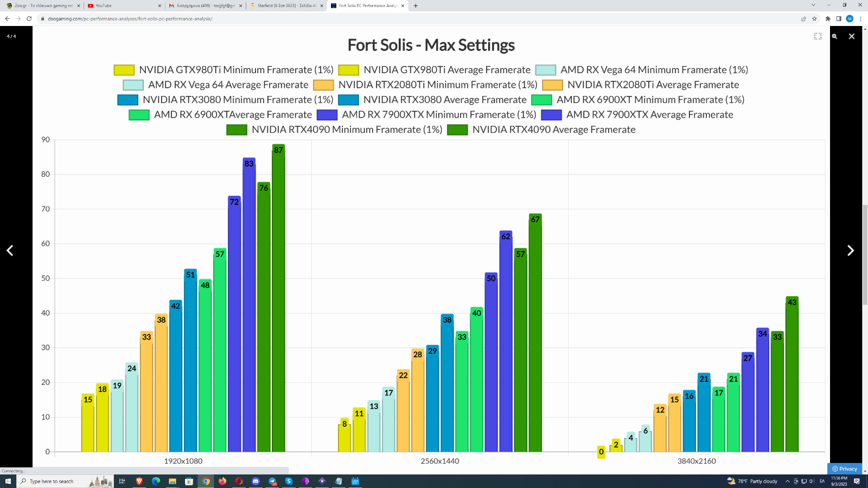The width and height of the screenshot is (868, 488).
Task: Click the 1920x1080 axis label
Action: tap(183, 461)
